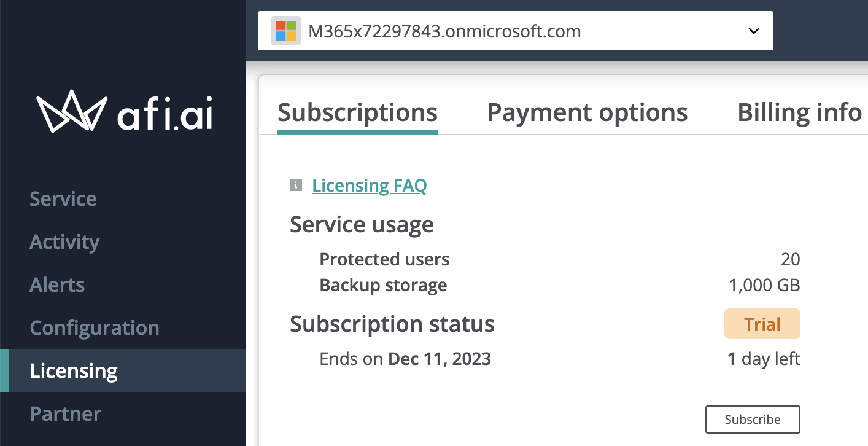868x446 pixels.
Task: Open the Partner sidebar section
Action: (x=65, y=414)
